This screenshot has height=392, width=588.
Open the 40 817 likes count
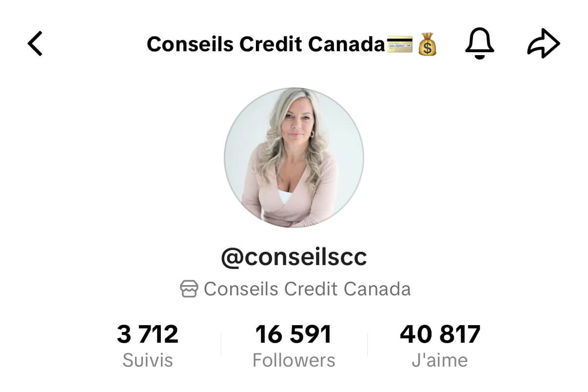click(x=440, y=335)
